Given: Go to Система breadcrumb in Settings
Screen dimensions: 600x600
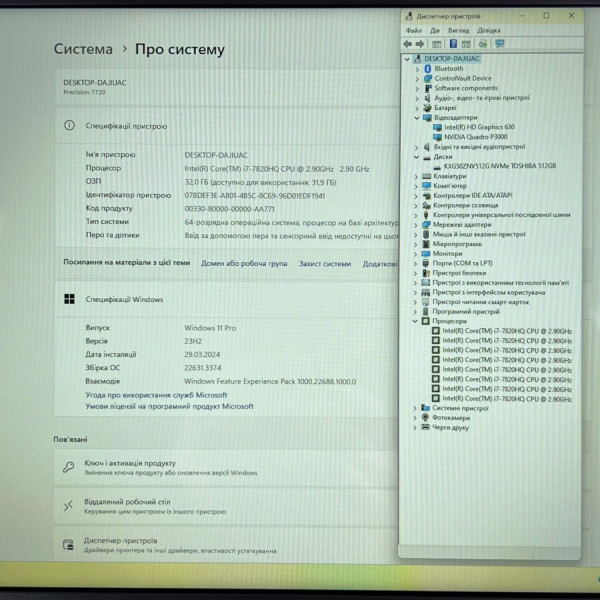Looking at the screenshot, I should tap(83, 49).
